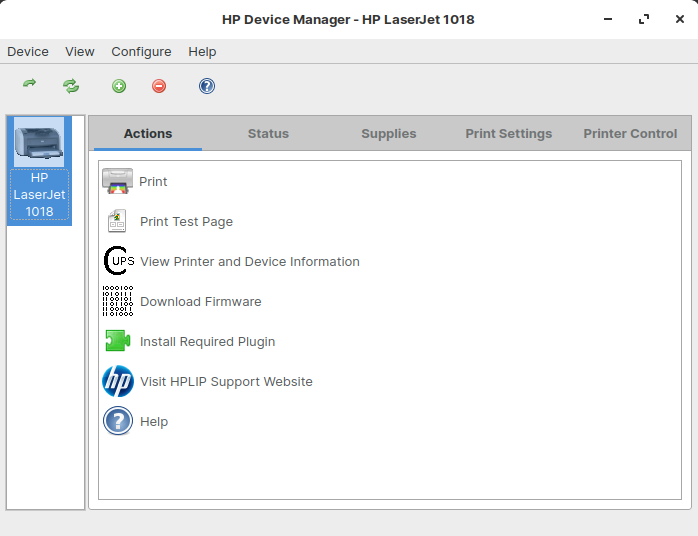This screenshot has width=698, height=536.
Task: Switch to the Supplies tab
Action: coord(388,133)
